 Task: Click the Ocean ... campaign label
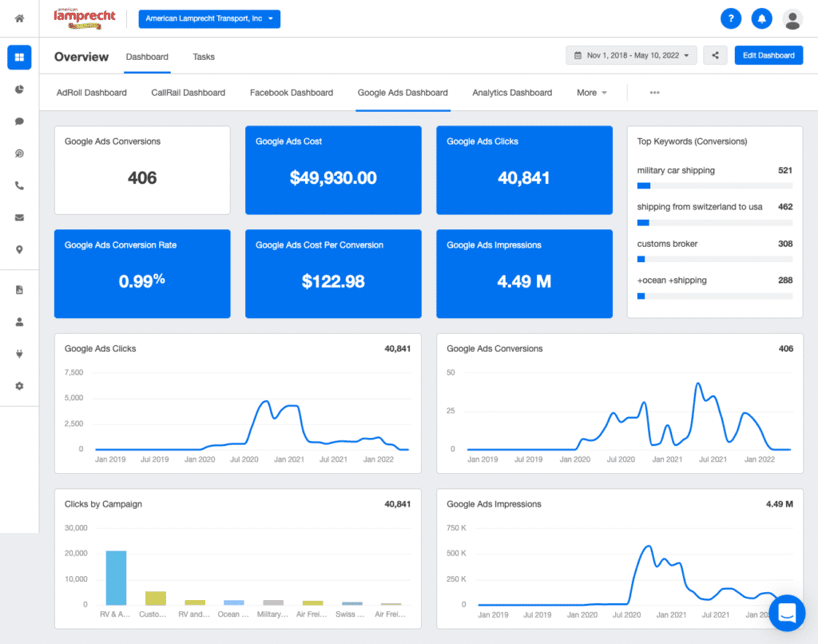tap(233, 614)
